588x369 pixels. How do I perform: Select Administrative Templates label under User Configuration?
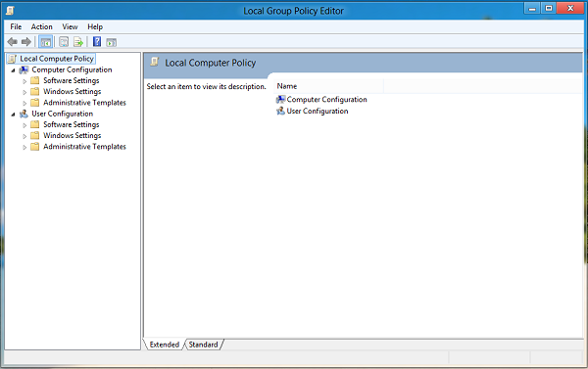pyautogui.click(x=84, y=147)
